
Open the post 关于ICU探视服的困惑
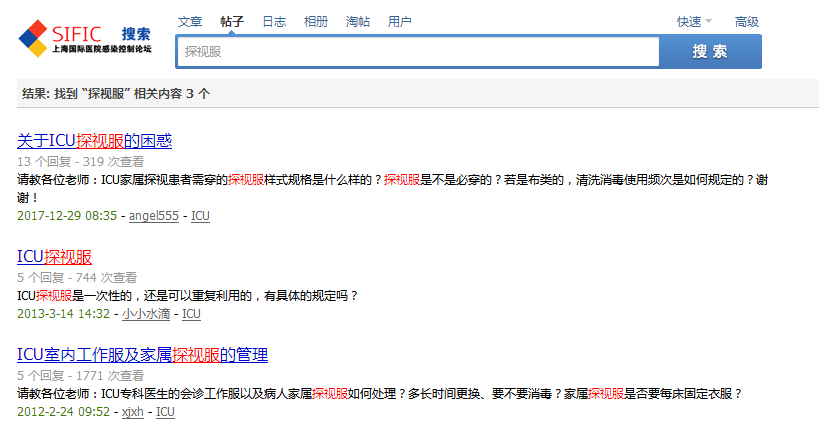(x=94, y=141)
